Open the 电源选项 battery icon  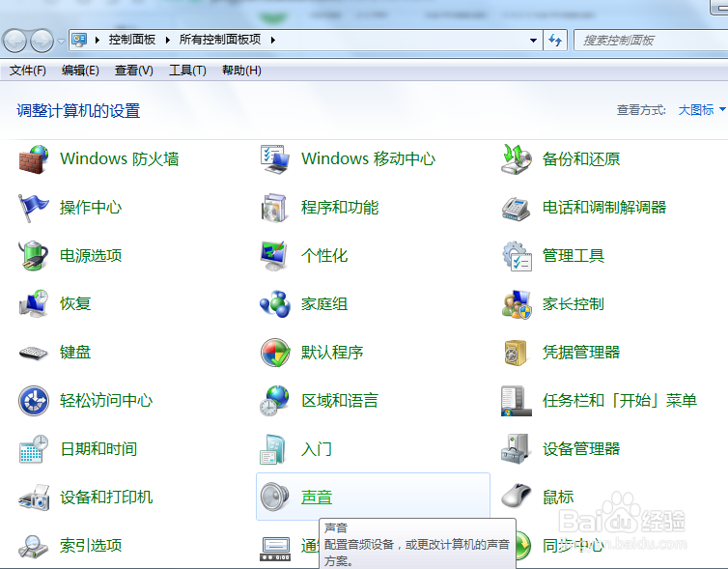[x=34, y=255]
